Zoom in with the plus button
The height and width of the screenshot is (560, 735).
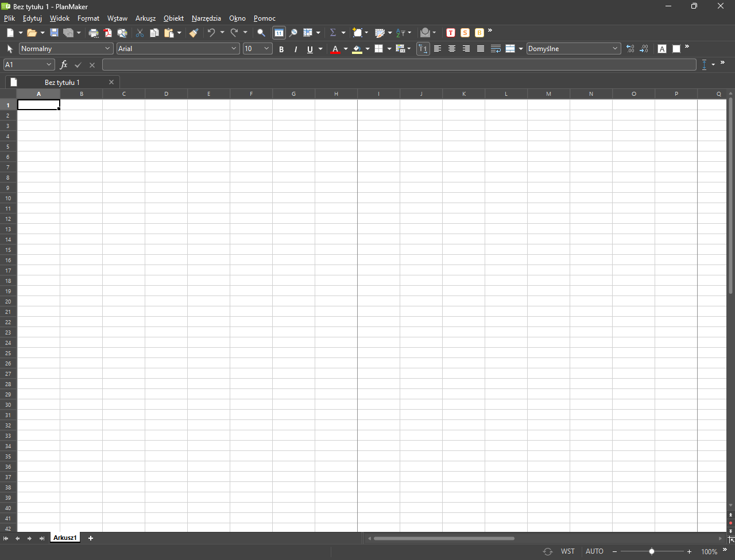coord(690,551)
